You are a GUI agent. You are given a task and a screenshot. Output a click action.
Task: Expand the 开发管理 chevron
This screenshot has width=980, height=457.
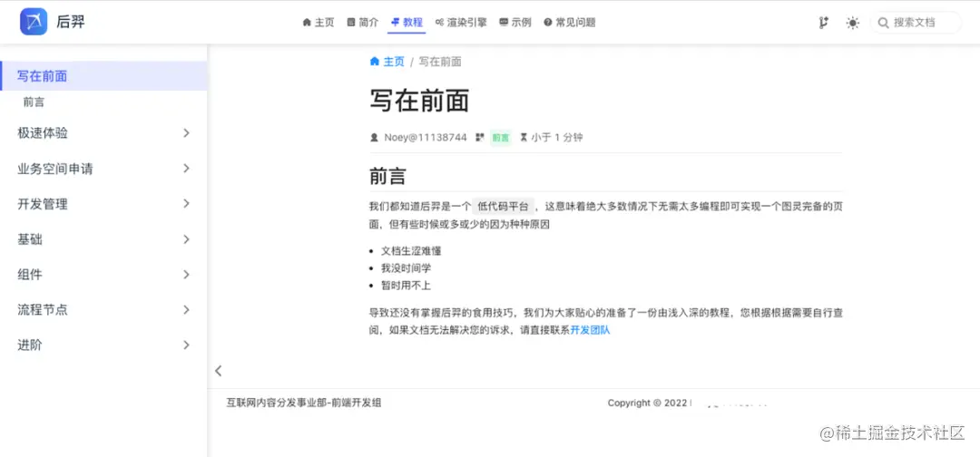186,203
